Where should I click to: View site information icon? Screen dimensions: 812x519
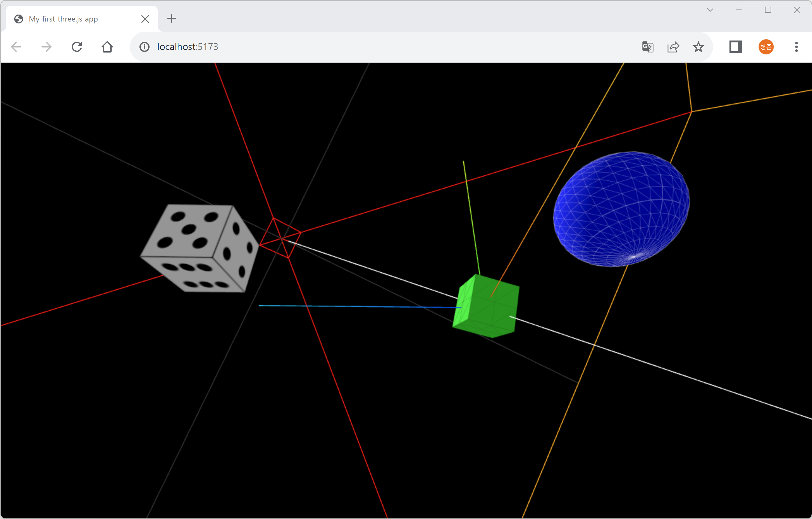pos(144,47)
